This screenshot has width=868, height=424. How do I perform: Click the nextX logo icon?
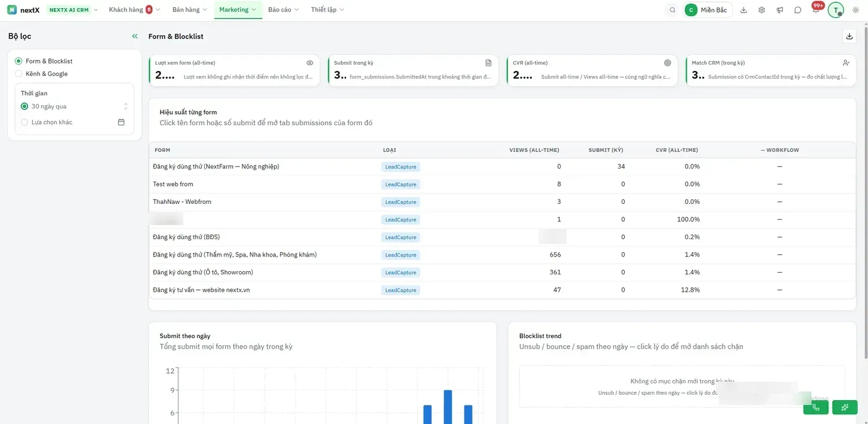[x=12, y=10]
